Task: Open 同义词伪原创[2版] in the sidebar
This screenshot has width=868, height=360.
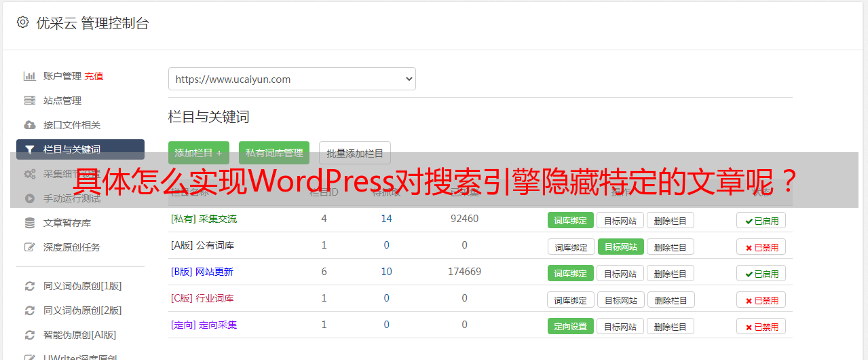Action: pos(83,310)
